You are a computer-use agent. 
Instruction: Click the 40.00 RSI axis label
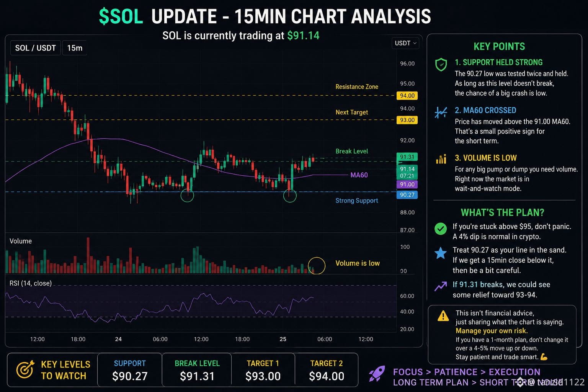407,312
